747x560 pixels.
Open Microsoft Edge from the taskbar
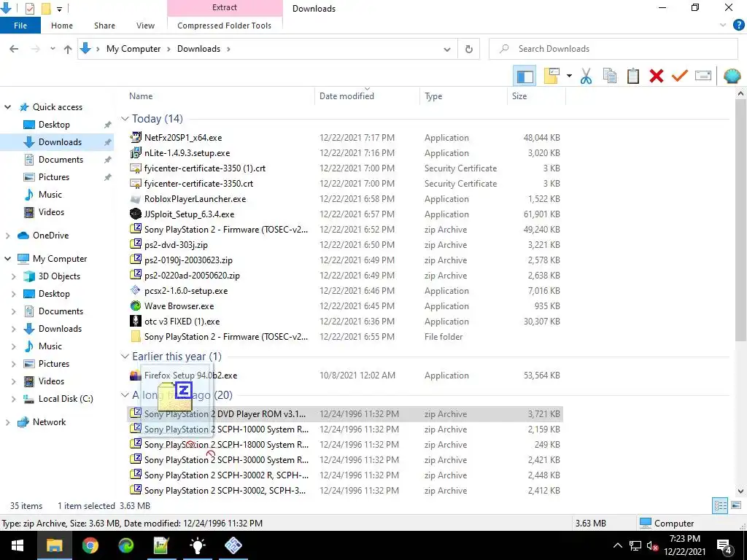[x=125, y=545]
